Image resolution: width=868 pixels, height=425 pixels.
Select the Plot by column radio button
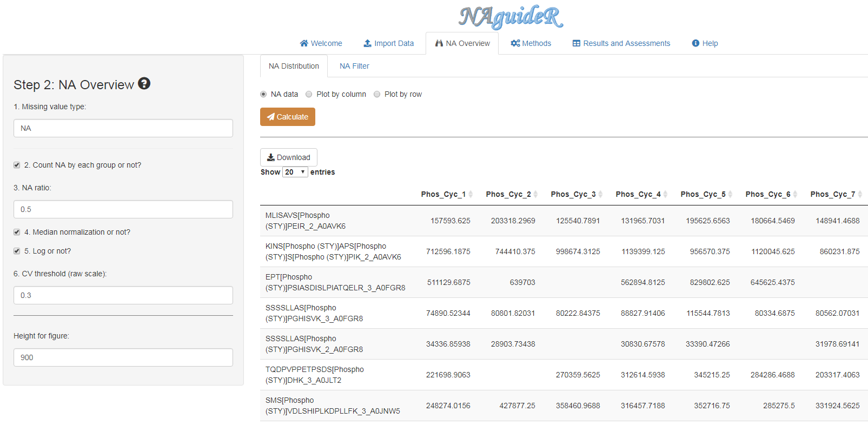pyautogui.click(x=309, y=94)
